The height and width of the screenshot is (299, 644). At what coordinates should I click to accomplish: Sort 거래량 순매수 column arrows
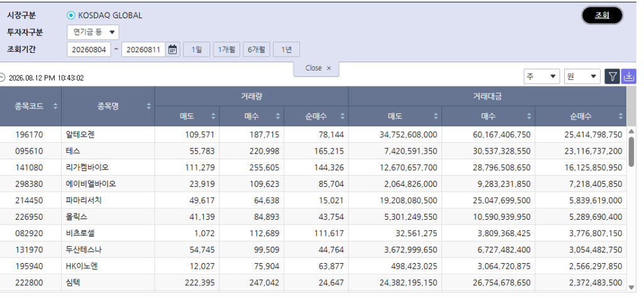click(x=343, y=116)
